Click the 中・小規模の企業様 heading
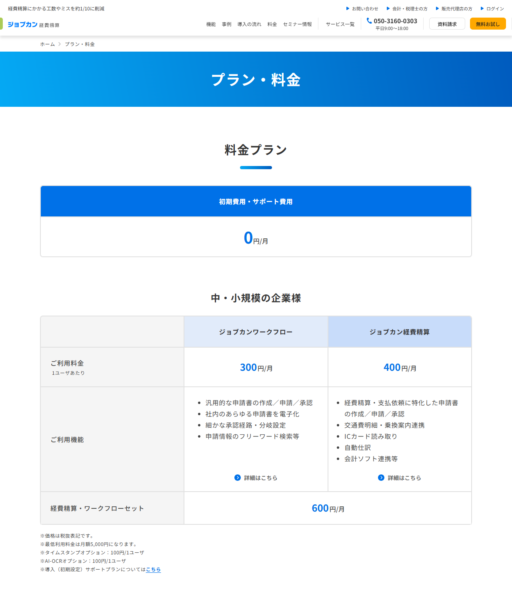Image resolution: width=512 pixels, height=600 pixels. click(256, 298)
